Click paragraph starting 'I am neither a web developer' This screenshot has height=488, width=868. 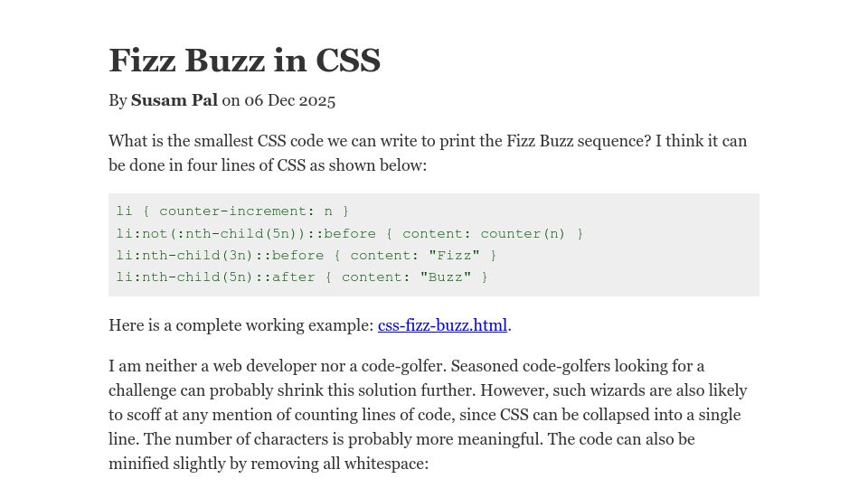[428, 415]
